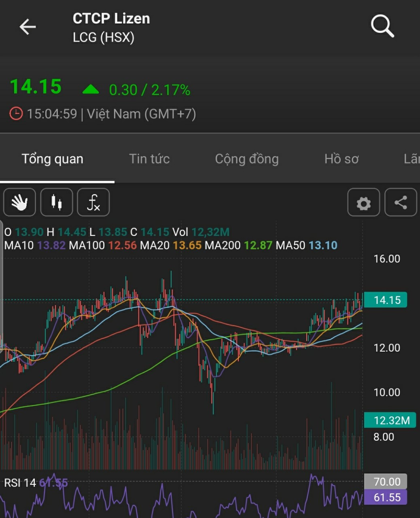Open the fx indicators icon

coord(93,202)
